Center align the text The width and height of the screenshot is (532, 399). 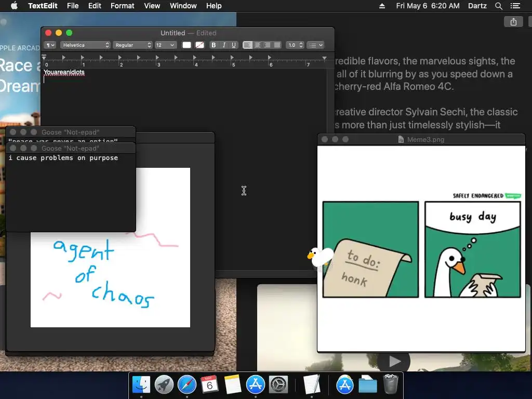258,45
